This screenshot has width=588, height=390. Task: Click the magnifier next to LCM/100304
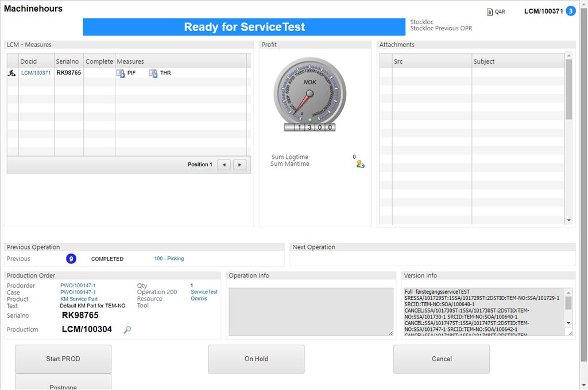127,330
